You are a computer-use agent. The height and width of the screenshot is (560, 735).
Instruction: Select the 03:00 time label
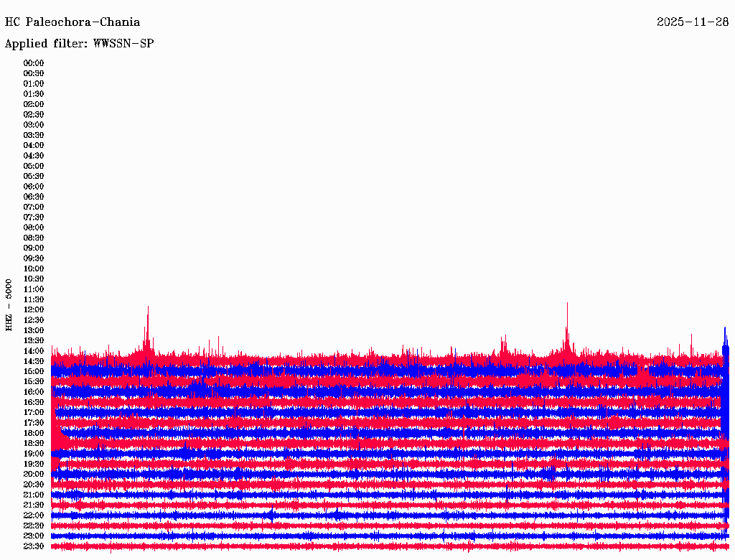[x=33, y=125]
